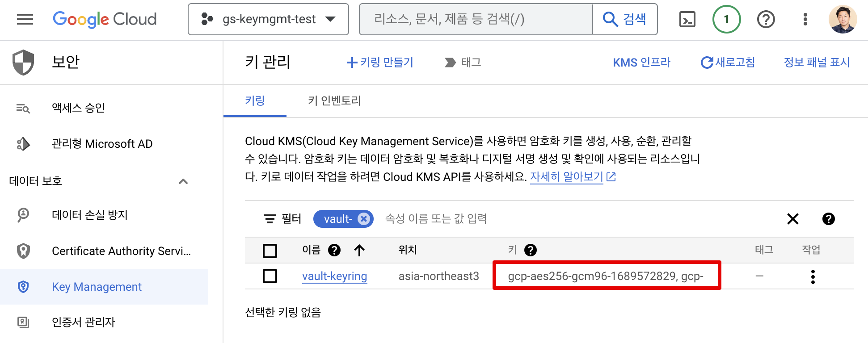Click the 선택한 키링 없음 text
Screen dimensions: 868x343
pos(283,312)
